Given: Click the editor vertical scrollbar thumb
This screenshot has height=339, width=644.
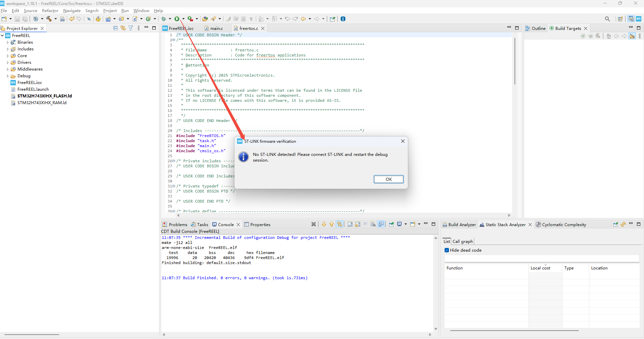Looking at the screenshot, I should pyautogui.click(x=515, y=60).
